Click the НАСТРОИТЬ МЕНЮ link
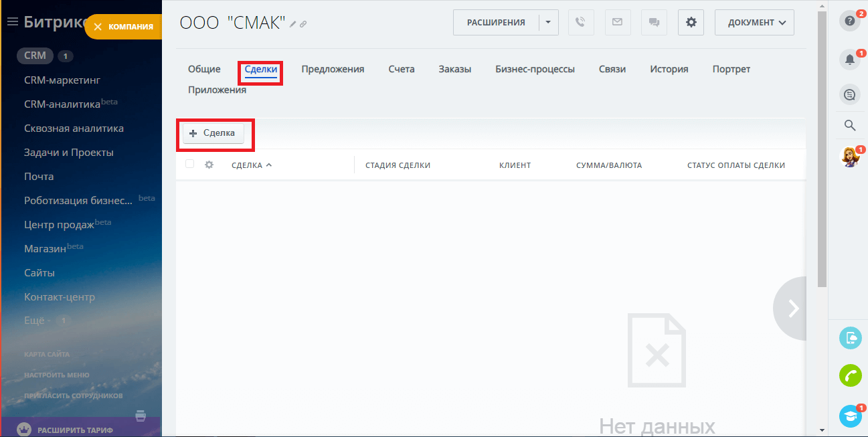868x437 pixels. point(57,375)
